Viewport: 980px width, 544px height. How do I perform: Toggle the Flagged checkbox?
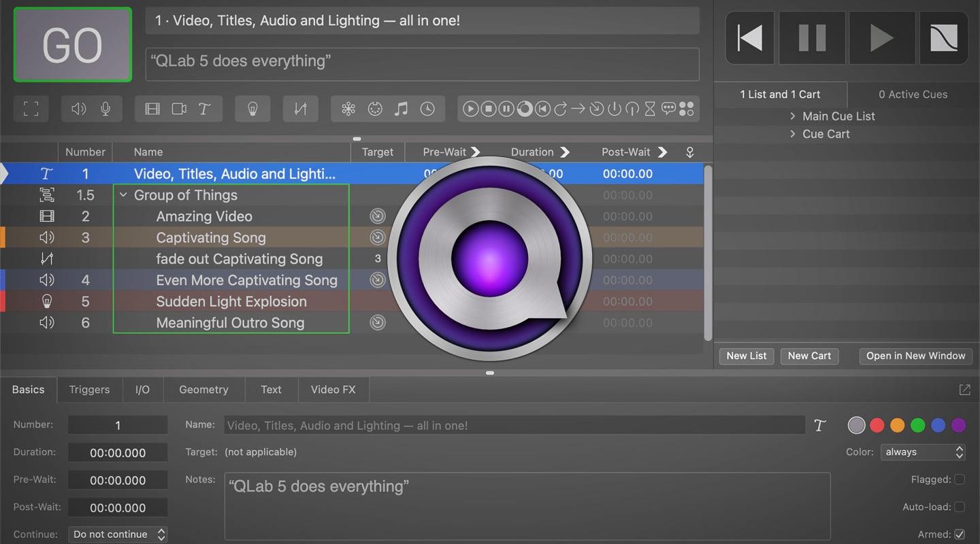[960, 479]
